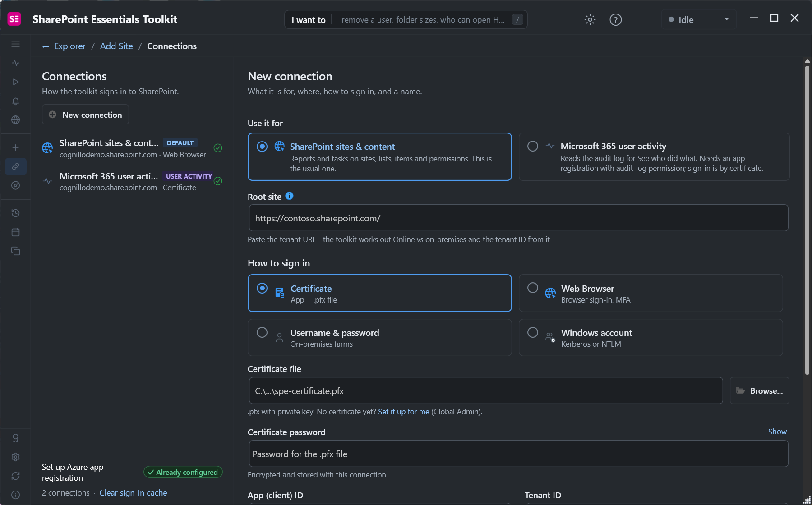Open the Idle status dropdown

[x=699, y=20]
